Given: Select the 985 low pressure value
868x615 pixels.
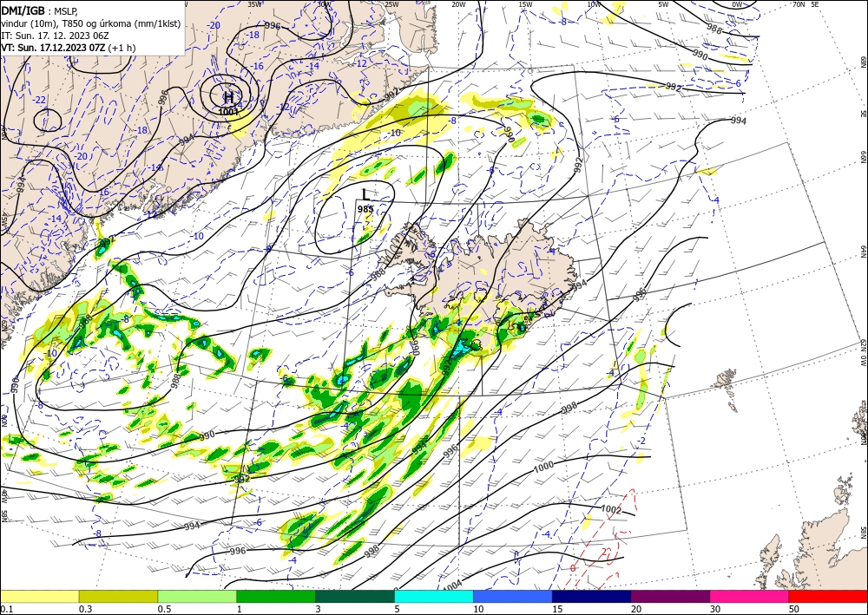Looking at the screenshot, I should click(365, 209).
